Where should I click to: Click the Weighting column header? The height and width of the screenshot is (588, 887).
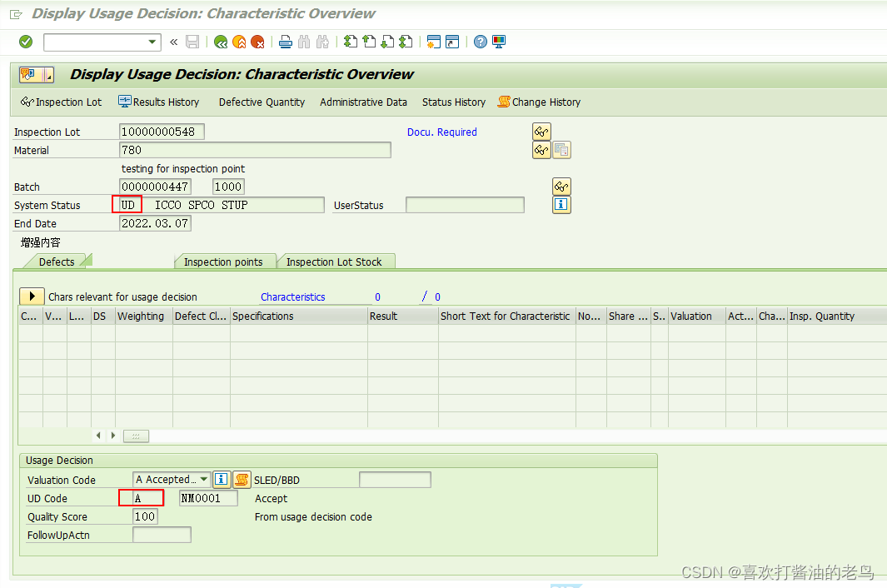[144, 316]
